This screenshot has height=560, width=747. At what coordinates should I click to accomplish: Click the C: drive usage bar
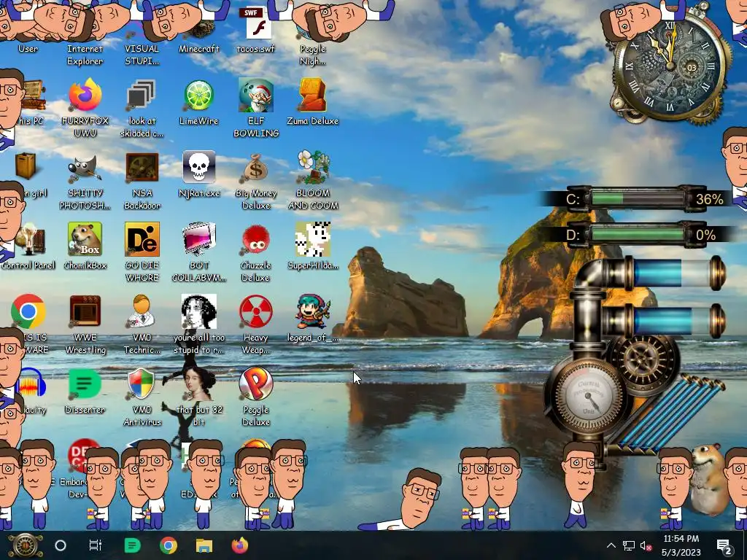tap(638, 198)
